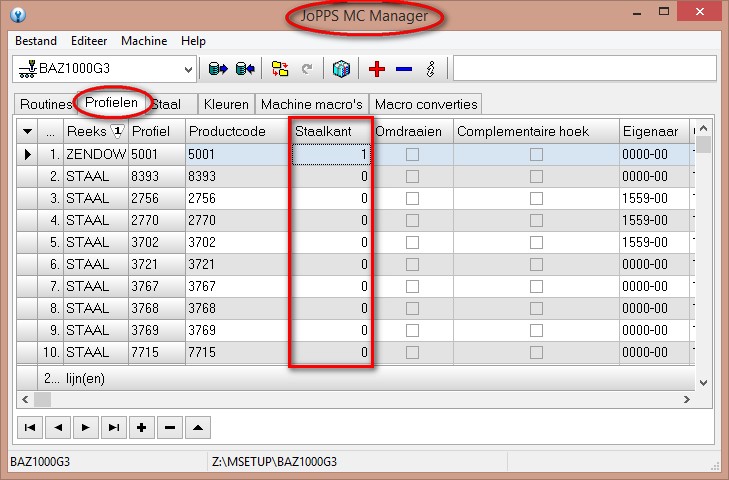Click the greyed-out refresh arrow icon
This screenshot has height=480, width=729.
coord(306,69)
